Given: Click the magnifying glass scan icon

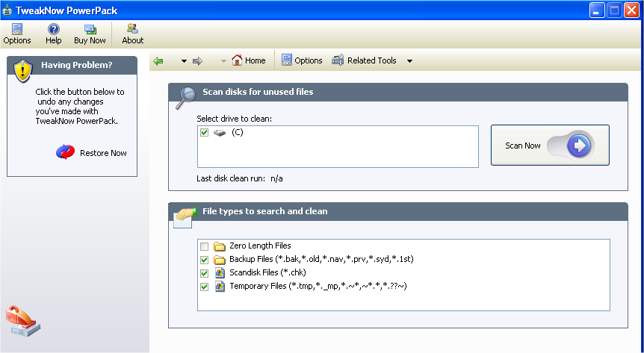Looking at the screenshot, I should [185, 98].
